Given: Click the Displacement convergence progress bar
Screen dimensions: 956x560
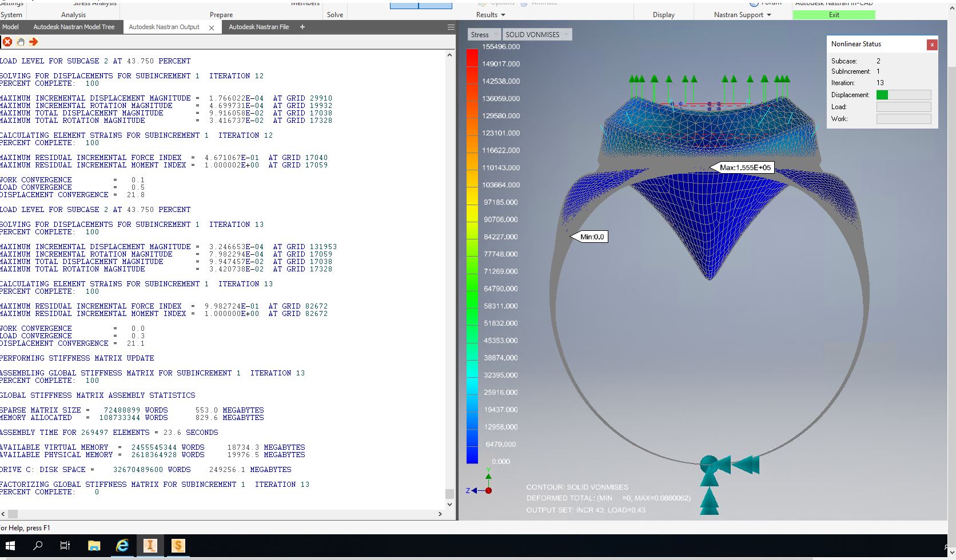Looking at the screenshot, I should tap(903, 95).
